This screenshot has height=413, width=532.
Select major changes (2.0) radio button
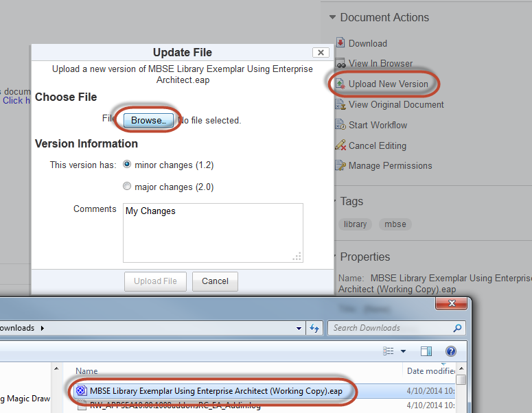[x=127, y=187]
